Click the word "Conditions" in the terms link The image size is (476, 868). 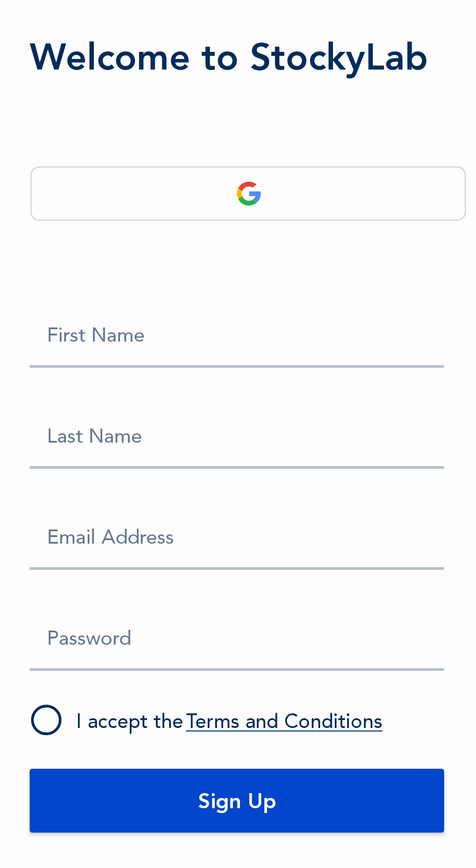333,721
